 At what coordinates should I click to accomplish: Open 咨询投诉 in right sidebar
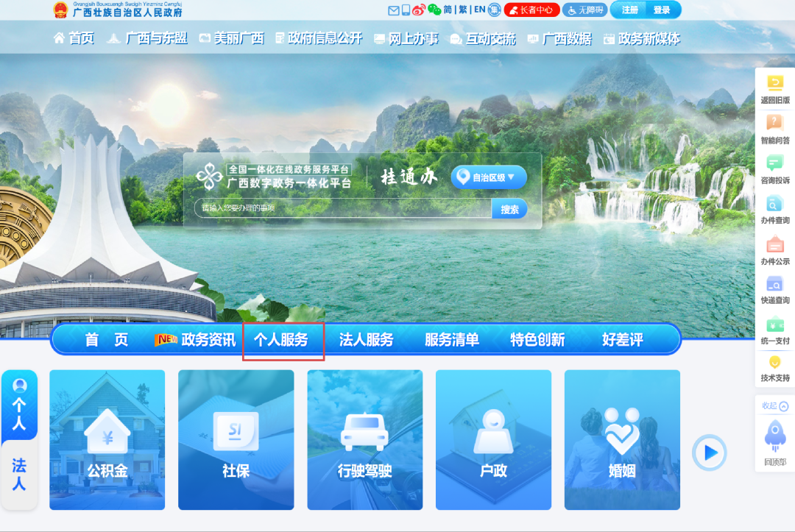(774, 163)
